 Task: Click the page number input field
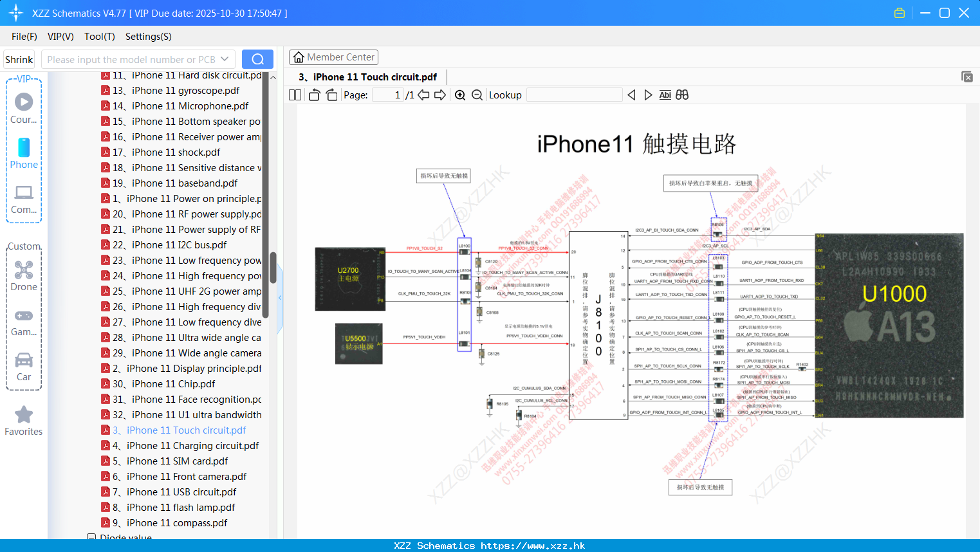pyautogui.click(x=387, y=95)
